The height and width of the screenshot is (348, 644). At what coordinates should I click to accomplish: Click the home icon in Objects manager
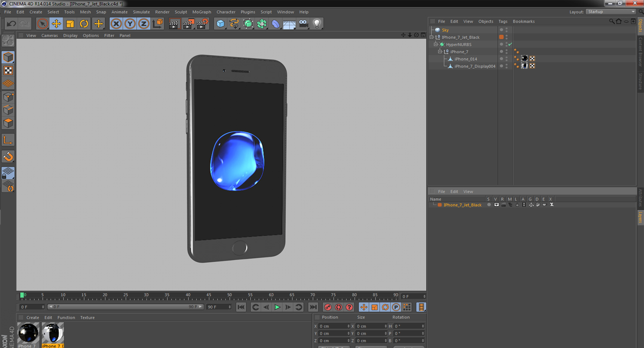tap(619, 21)
